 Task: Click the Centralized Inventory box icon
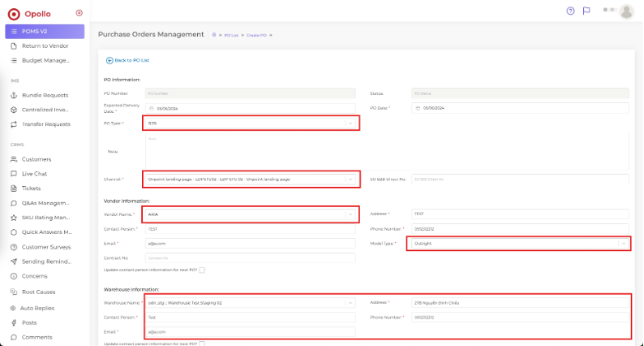point(14,110)
